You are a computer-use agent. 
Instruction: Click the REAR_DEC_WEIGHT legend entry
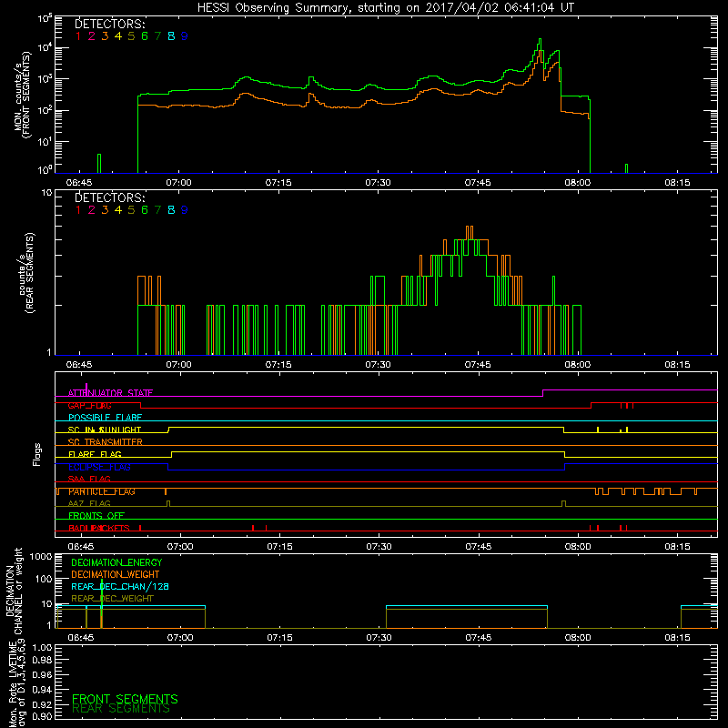pos(112,599)
